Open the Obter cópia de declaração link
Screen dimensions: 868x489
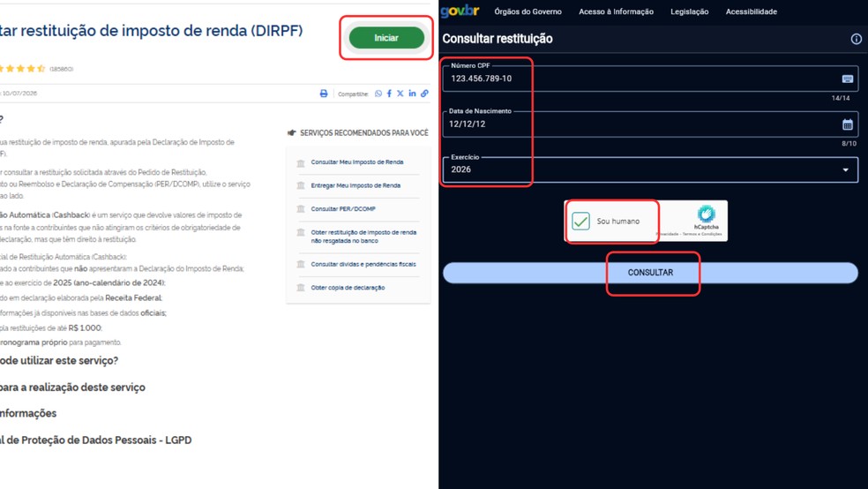pyautogui.click(x=348, y=288)
